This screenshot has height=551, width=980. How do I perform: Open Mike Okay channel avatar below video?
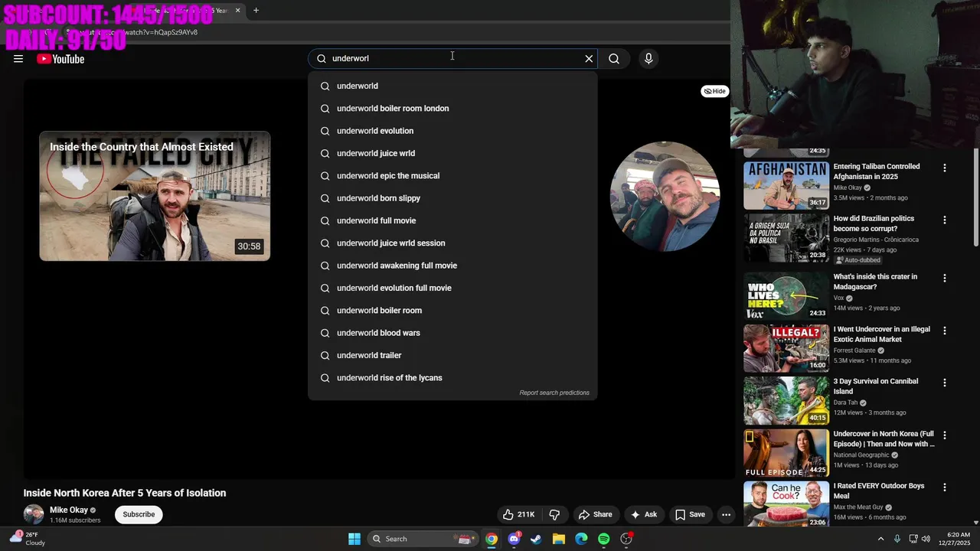tap(34, 514)
